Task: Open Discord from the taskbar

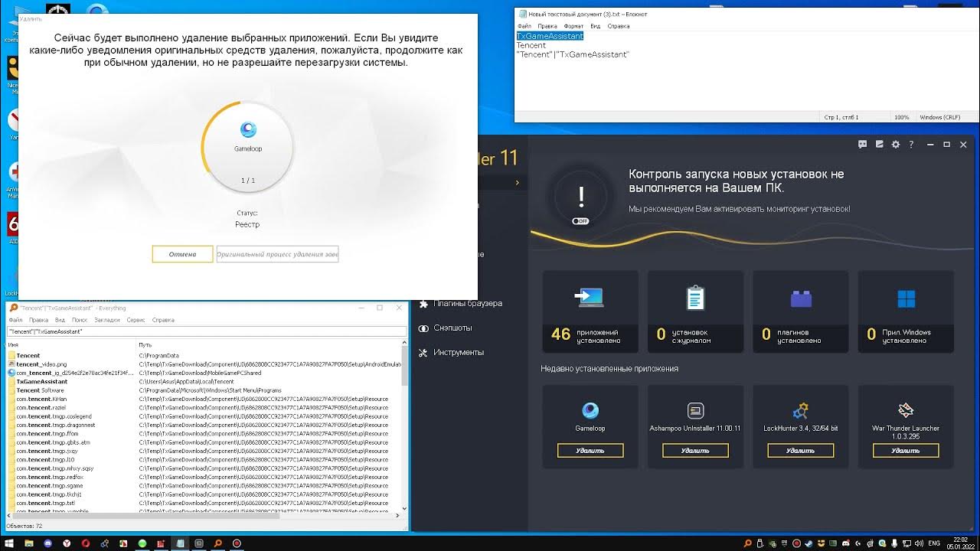Action: coord(48,543)
